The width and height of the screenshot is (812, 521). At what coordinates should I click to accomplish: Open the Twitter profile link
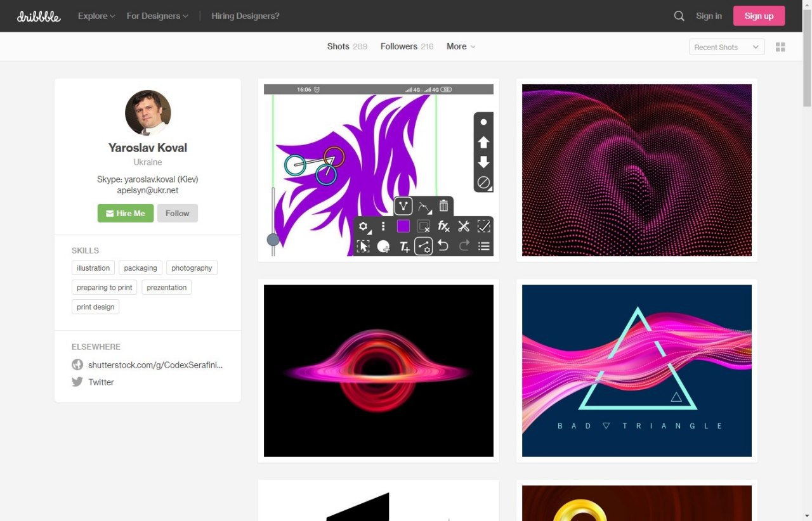pos(101,382)
